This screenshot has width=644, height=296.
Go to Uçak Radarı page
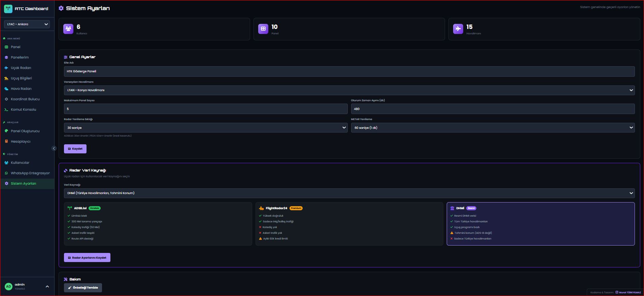(x=27, y=68)
